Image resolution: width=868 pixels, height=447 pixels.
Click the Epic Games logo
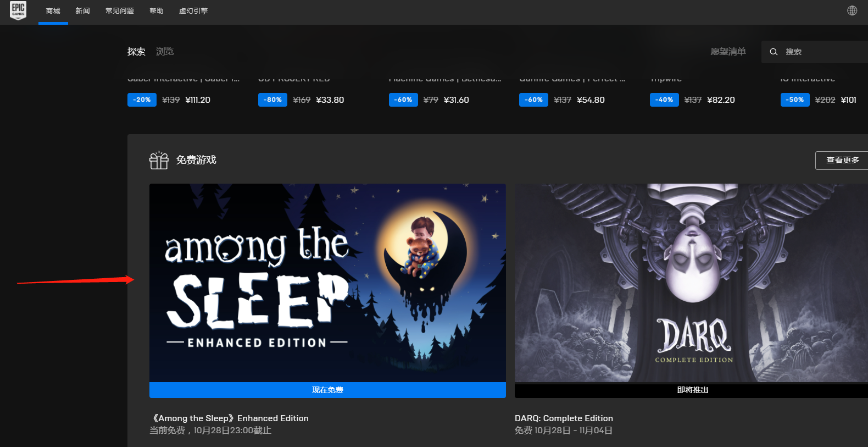(18, 10)
